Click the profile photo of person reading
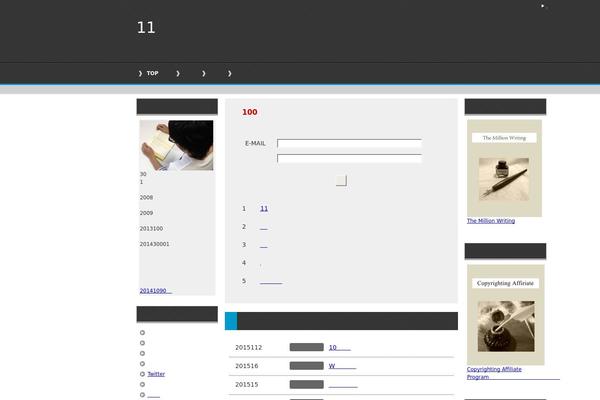Viewport: 600px width, 400px height. (176, 145)
